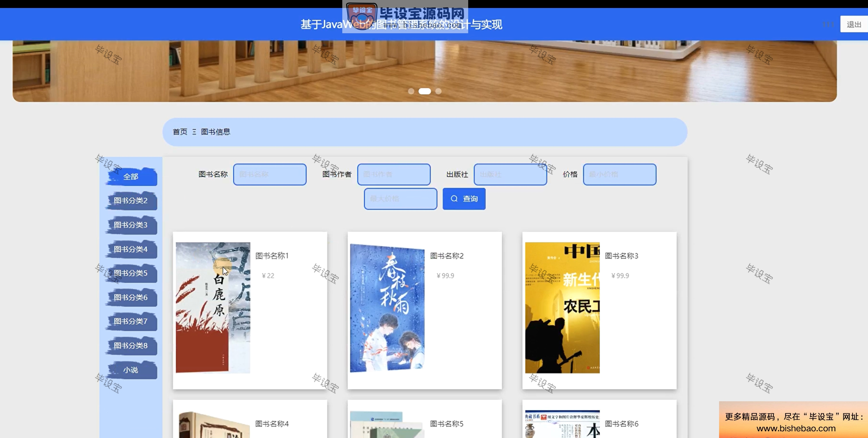
Task: Open 图书名称5 book cover thumbnail
Action: tap(387, 425)
